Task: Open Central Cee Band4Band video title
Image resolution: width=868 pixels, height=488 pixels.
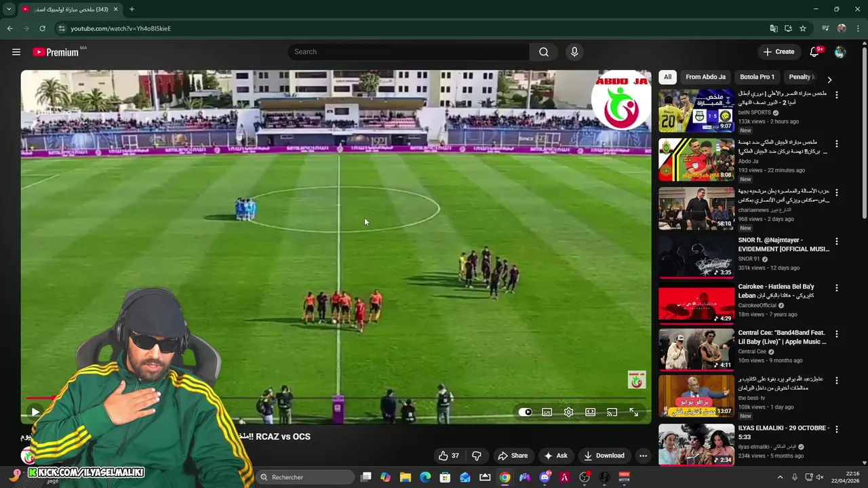Action: click(x=783, y=338)
